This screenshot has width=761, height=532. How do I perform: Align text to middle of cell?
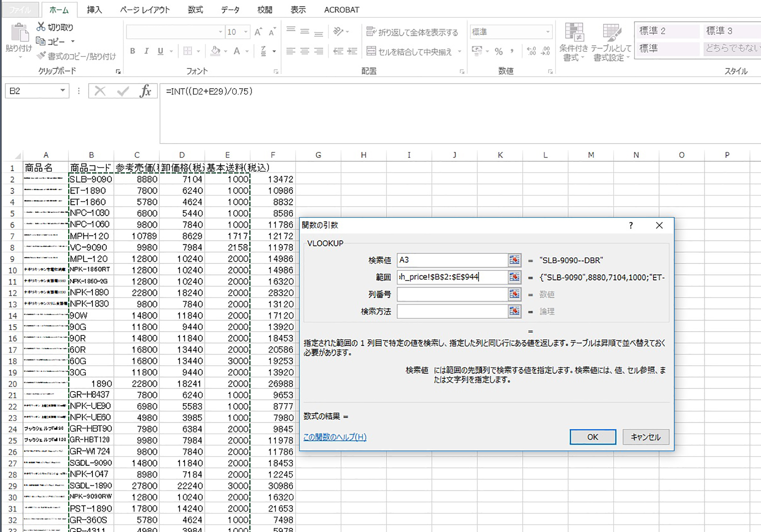[x=305, y=32]
